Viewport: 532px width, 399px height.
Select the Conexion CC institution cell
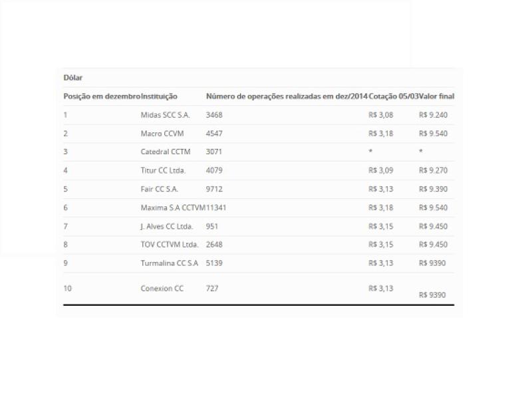point(162,289)
